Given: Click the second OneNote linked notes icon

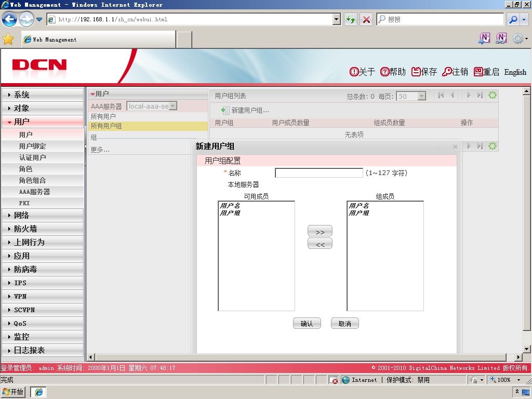Looking at the screenshot, I should tap(501, 38).
